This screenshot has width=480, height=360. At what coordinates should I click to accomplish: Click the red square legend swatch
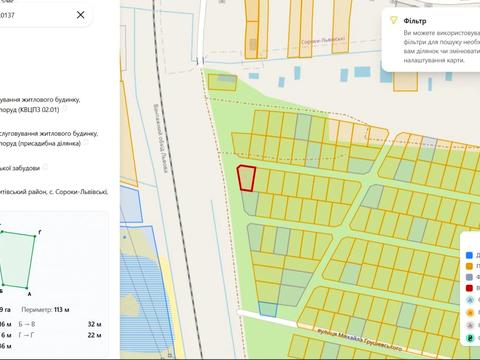469,288
